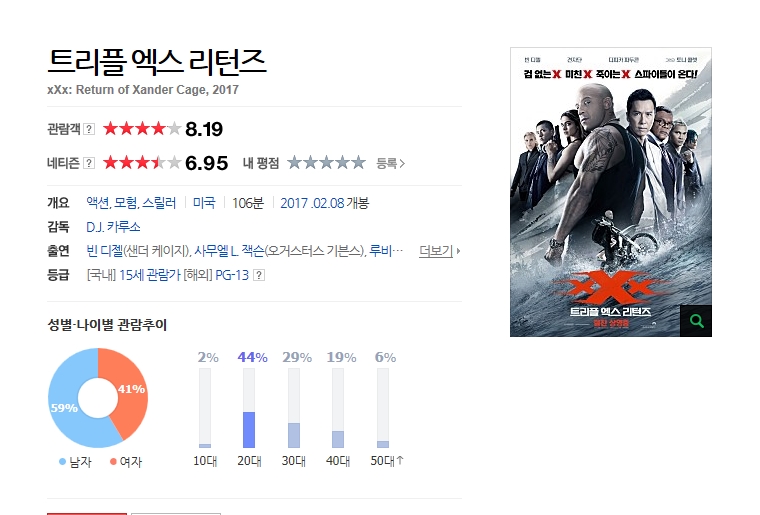Set 내 평점 to one star
The height and width of the screenshot is (515, 760).
(x=294, y=163)
